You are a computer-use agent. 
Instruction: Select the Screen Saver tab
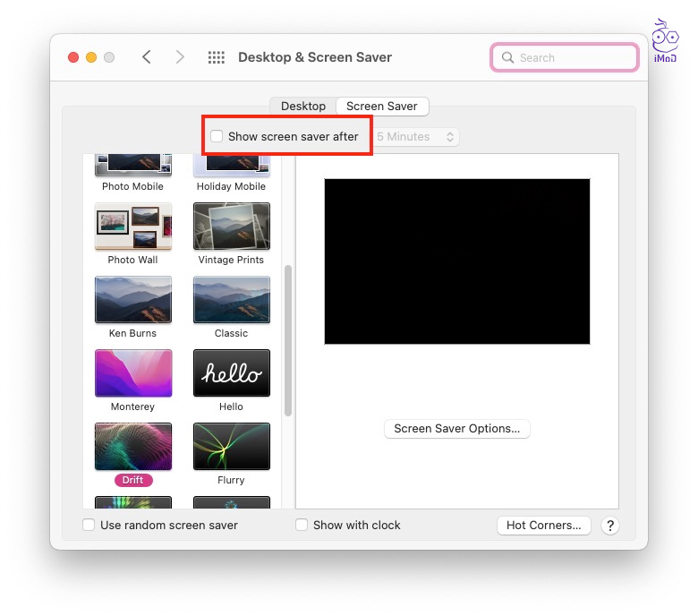[382, 106]
